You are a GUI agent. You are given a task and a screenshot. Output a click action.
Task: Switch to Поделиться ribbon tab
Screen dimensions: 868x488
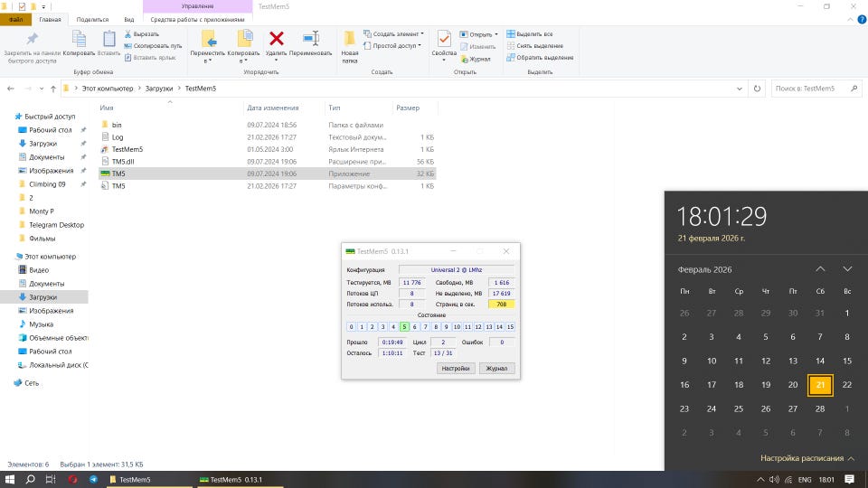92,19
